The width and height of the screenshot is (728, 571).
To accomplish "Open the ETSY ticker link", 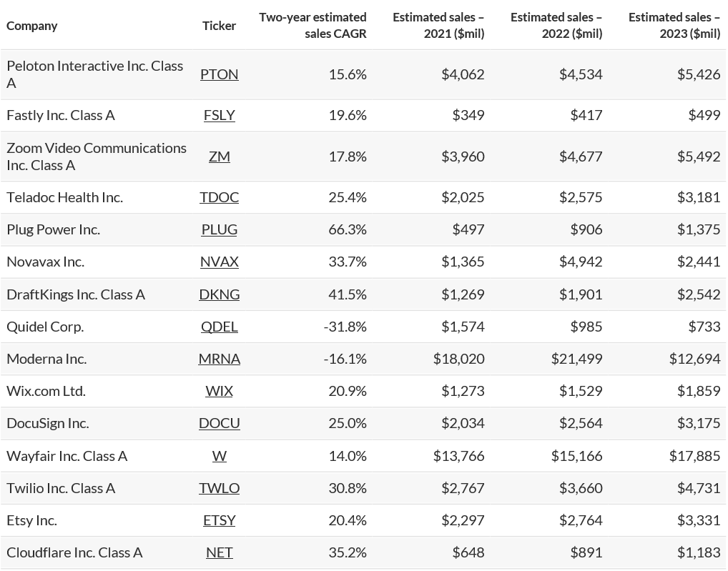I will click(219, 520).
